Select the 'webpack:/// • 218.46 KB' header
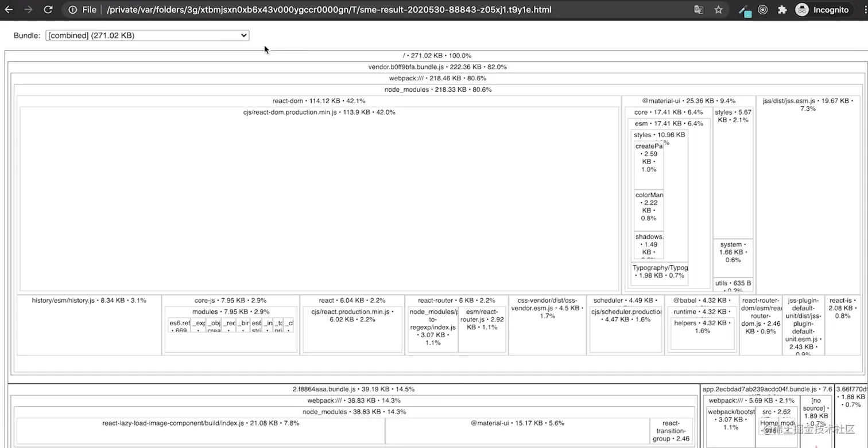 437,78
